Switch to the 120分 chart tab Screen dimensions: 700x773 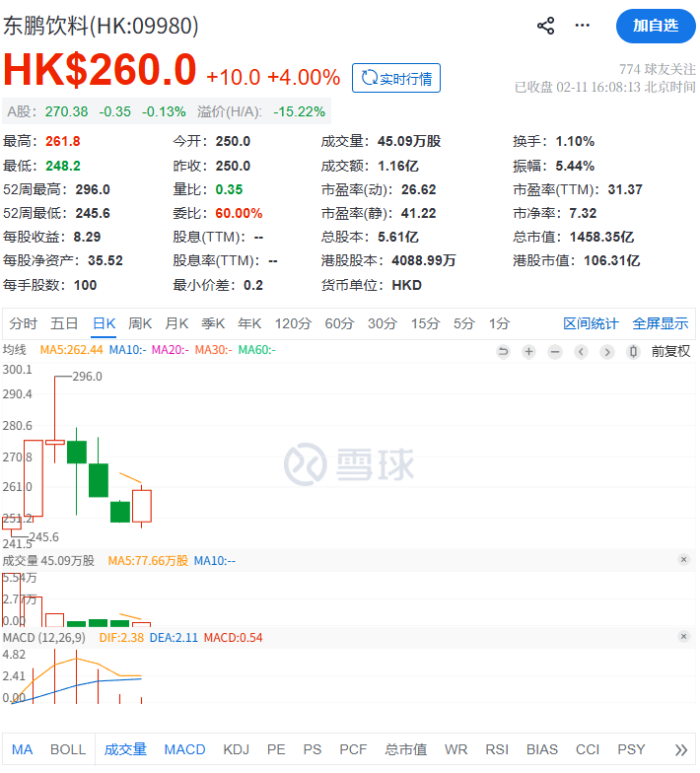tap(293, 323)
